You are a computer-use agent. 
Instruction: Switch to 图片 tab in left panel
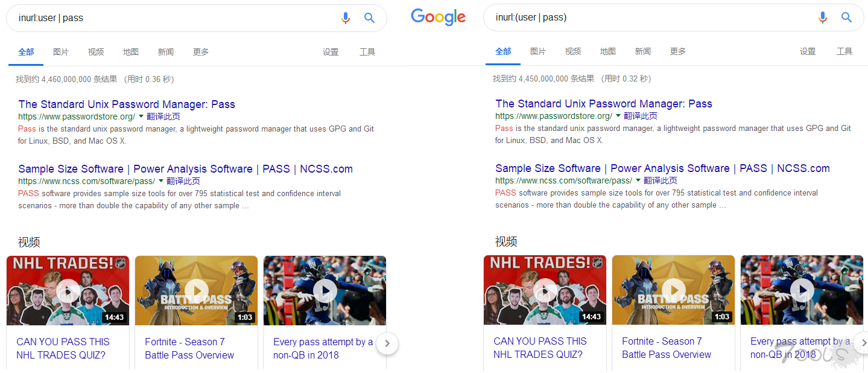[x=61, y=52]
